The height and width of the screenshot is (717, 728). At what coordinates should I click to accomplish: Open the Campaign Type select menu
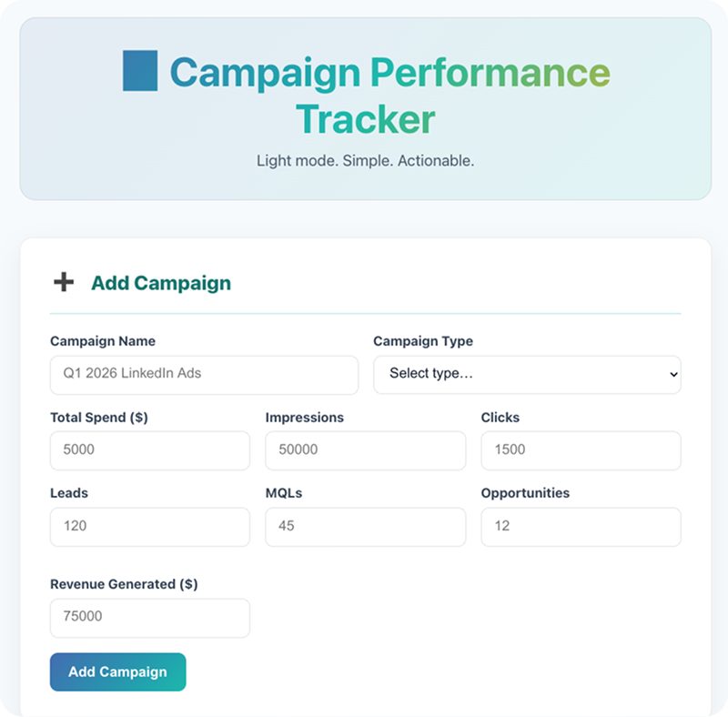528,374
